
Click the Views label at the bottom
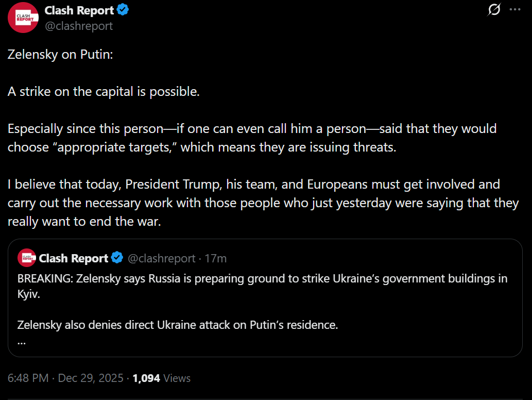pos(177,378)
